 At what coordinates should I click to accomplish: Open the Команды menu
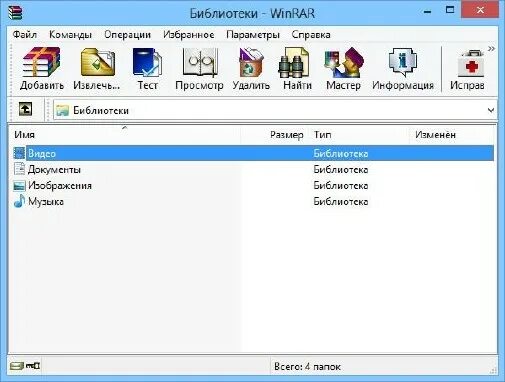coord(70,35)
